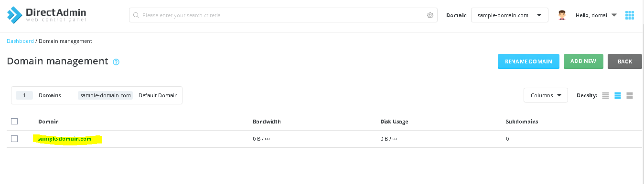
Task: Open the Domain selector dropdown
Action: (x=509, y=15)
